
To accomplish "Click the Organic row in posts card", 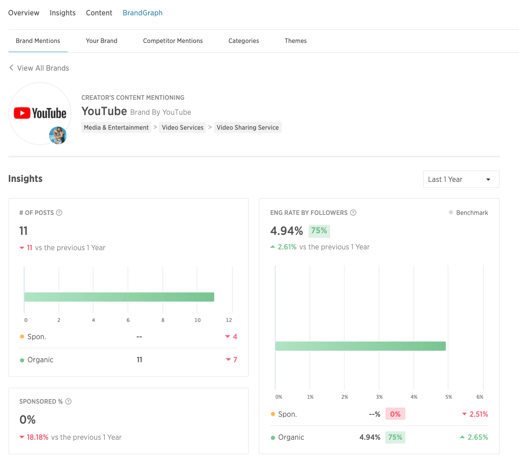I will coord(128,360).
